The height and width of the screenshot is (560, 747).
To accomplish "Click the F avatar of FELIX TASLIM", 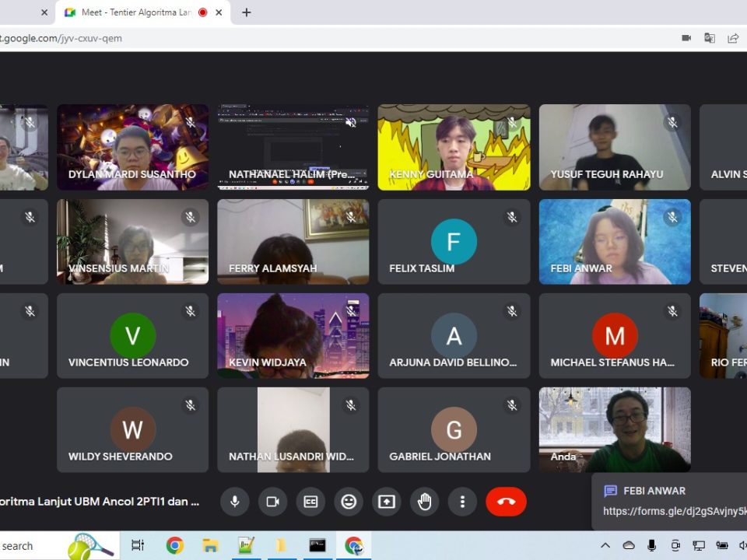I will [454, 241].
